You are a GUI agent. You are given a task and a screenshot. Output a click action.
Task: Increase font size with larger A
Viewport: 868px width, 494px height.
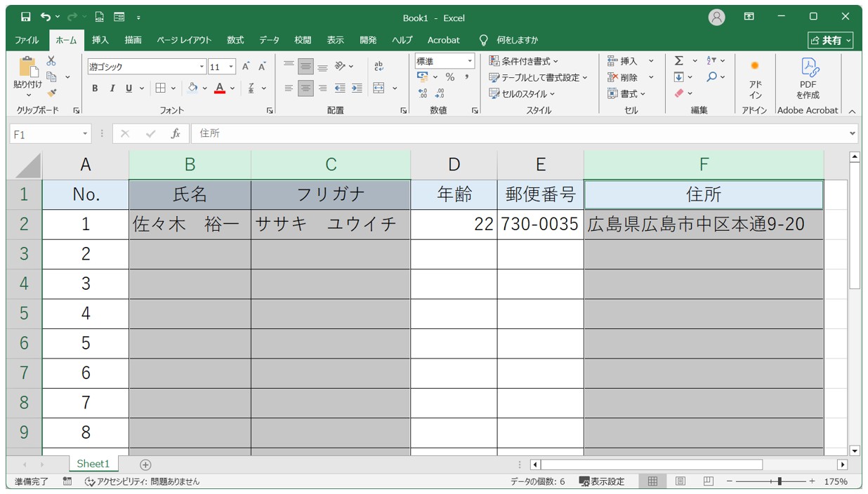click(246, 67)
